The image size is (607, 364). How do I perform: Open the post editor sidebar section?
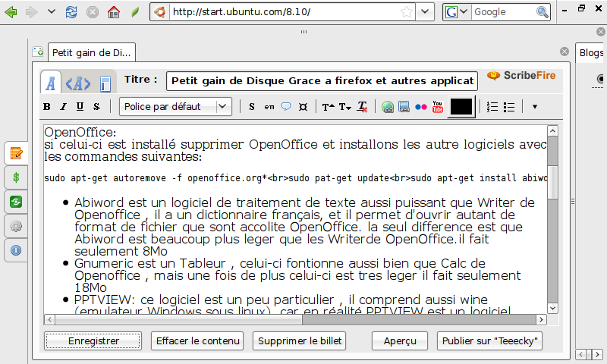pos(16,154)
